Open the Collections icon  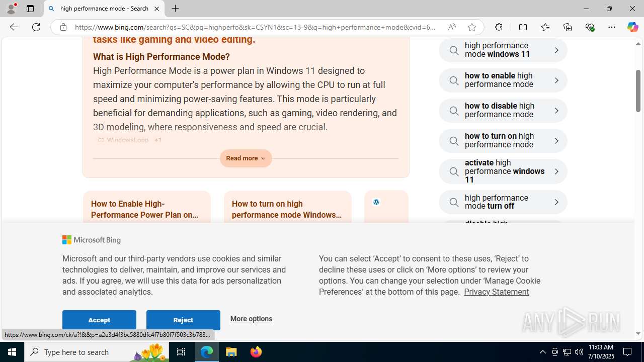(568, 27)
